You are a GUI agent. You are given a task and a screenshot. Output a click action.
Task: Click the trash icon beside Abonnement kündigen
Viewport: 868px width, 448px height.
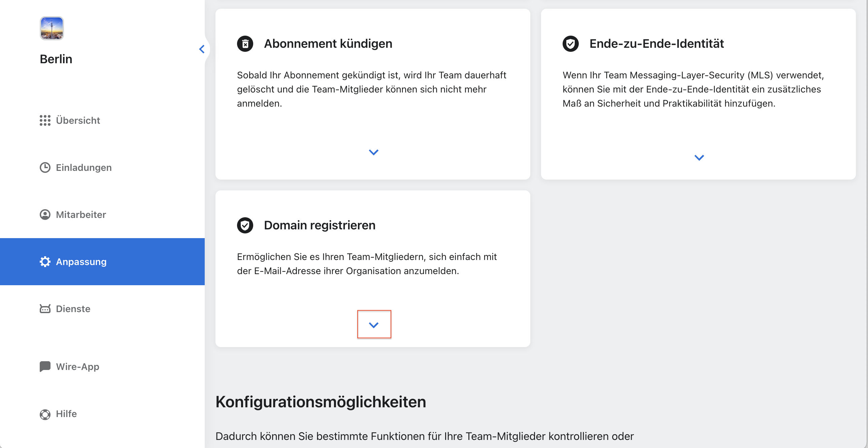click(245, 44)
